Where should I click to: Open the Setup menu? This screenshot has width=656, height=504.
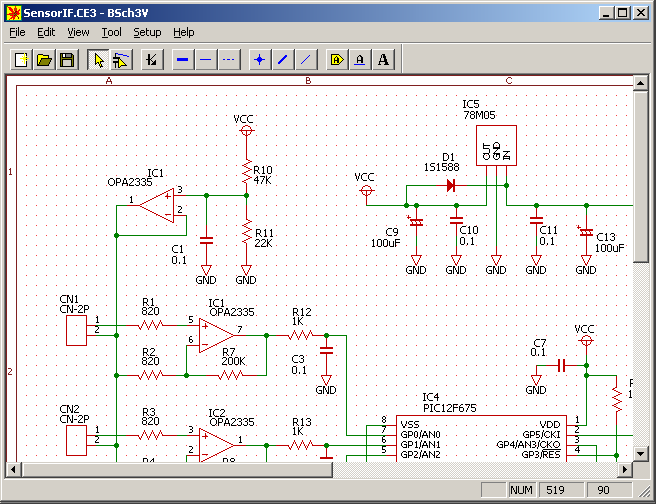147,32
